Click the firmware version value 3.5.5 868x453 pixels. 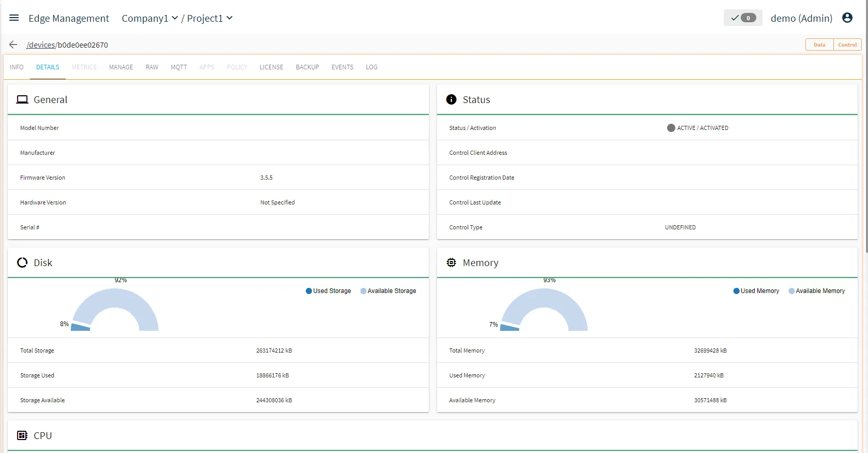pyautogui.click(x=266, y=178)
